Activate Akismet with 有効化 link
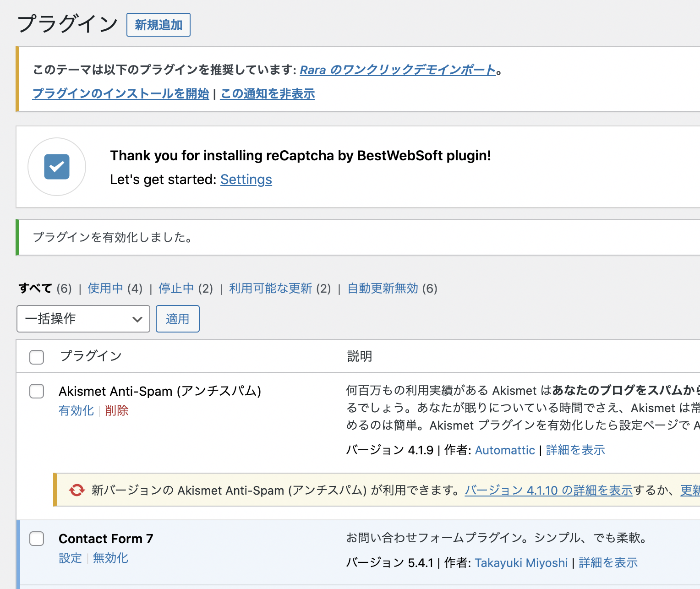 coord(76,411)
